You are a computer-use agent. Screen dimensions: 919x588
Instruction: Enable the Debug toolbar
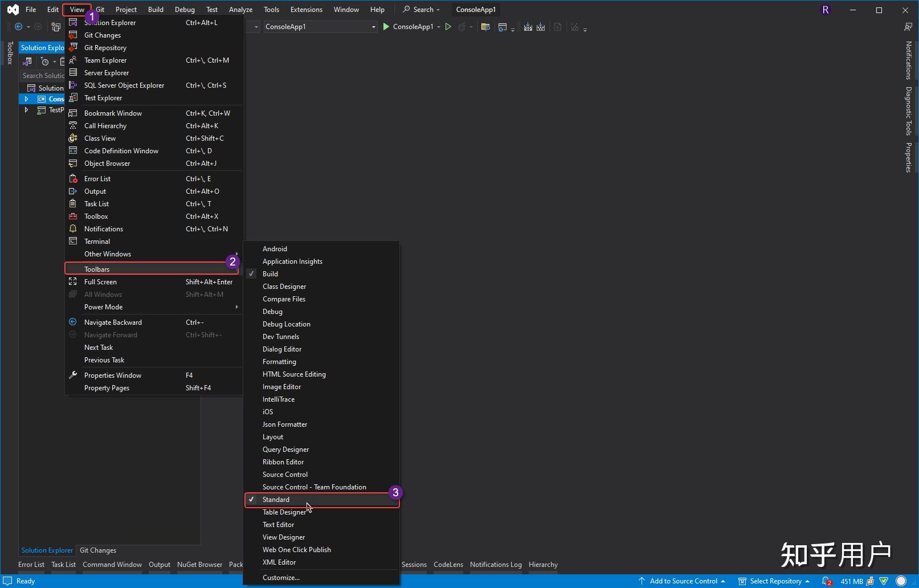(272, 312)
